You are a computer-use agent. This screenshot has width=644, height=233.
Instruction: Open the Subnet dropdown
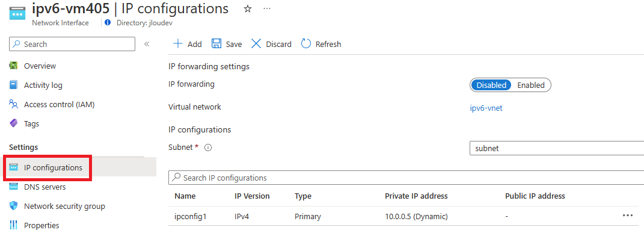(557, 148)
